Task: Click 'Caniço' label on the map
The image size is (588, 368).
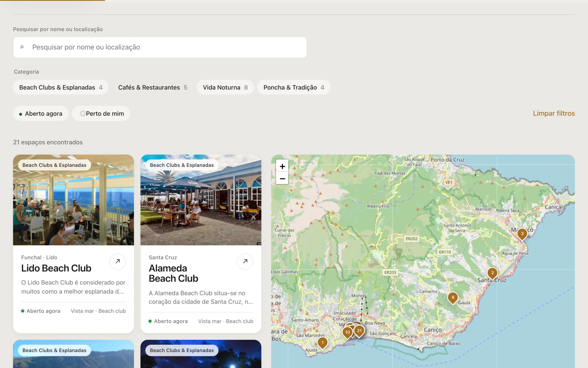Action: (x=433, y=330)
